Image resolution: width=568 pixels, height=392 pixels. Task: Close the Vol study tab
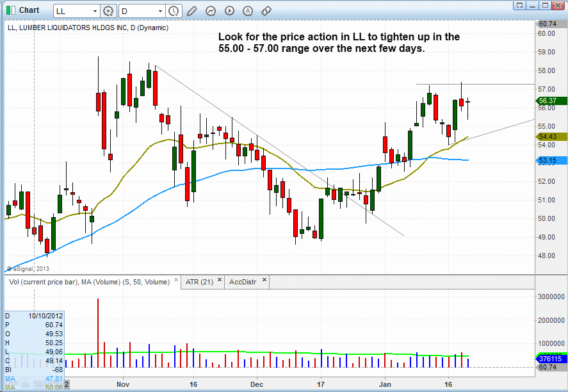(176, 280)
